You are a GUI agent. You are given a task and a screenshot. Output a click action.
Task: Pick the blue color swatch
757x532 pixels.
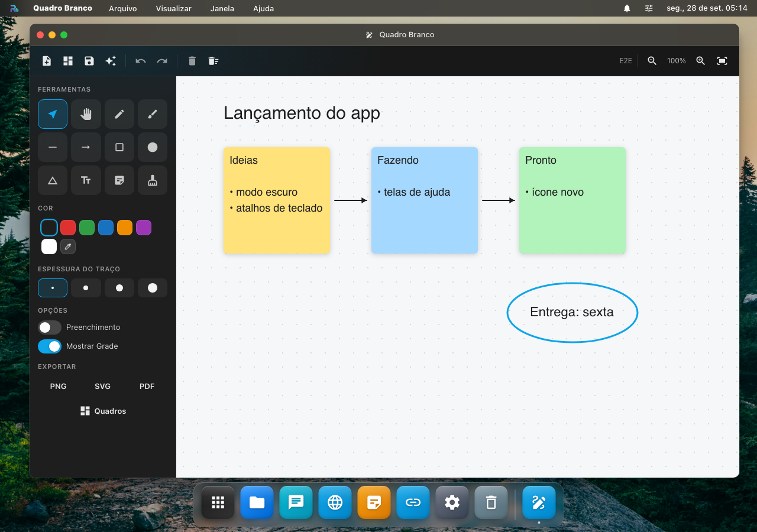tap(106, 228)
